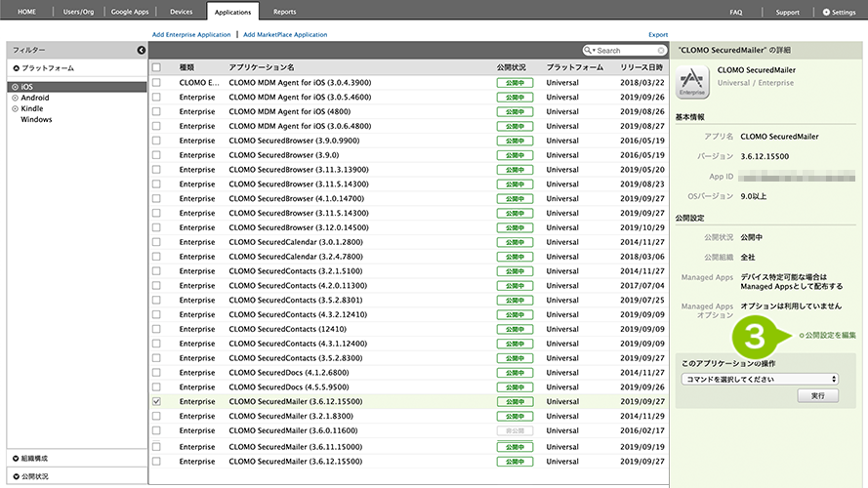868x488 pixels.
Task: Check the CLOMO SecuredBrowser (4.1.0.14700) row
Action: click(156, 199)
